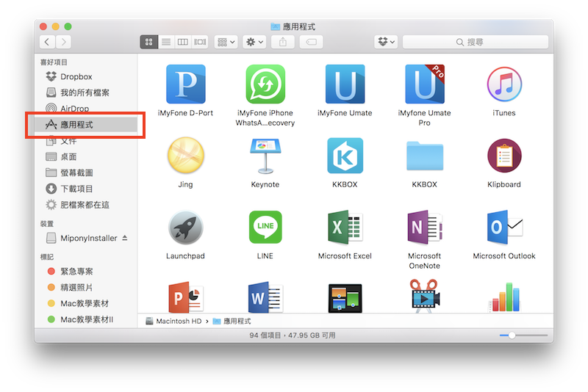Open 桌面 in the sidebar
The height and width of the screenshot is (392, 588).
tap(86, 156)
